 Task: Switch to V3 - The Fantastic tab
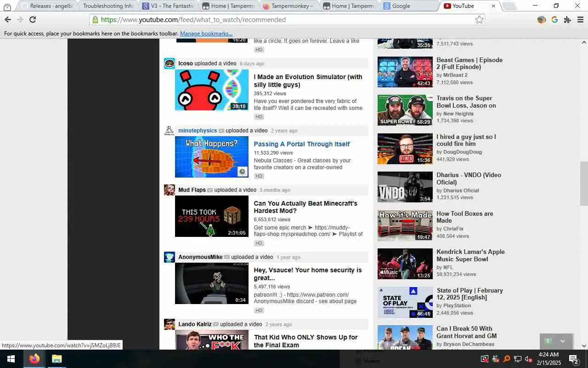coord(169,6)
